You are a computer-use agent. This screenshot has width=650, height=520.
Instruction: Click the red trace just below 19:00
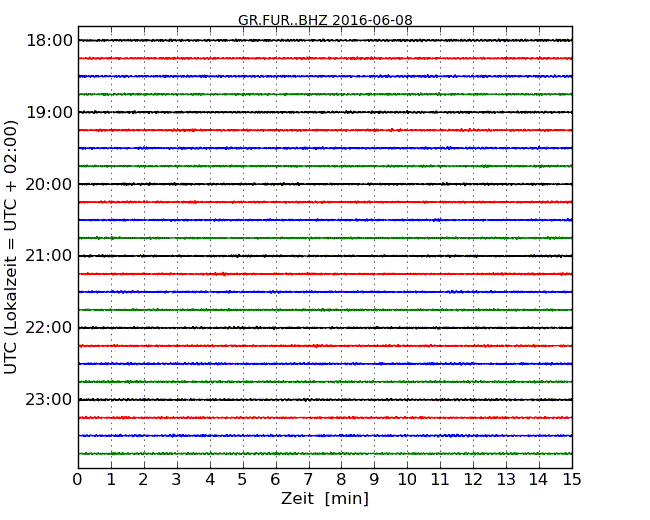pos(325,130)
